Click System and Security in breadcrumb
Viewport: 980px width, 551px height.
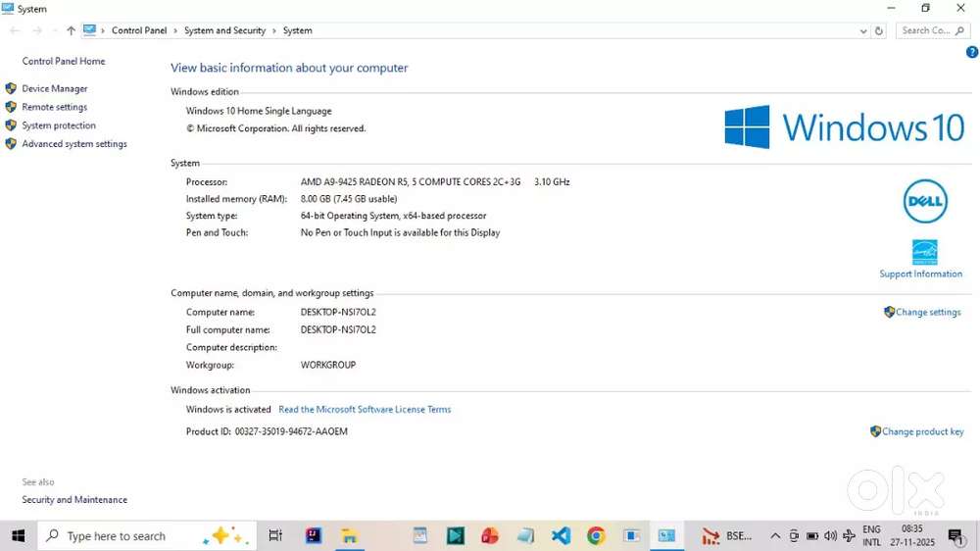pyautogui.click(x=224, y=30)
